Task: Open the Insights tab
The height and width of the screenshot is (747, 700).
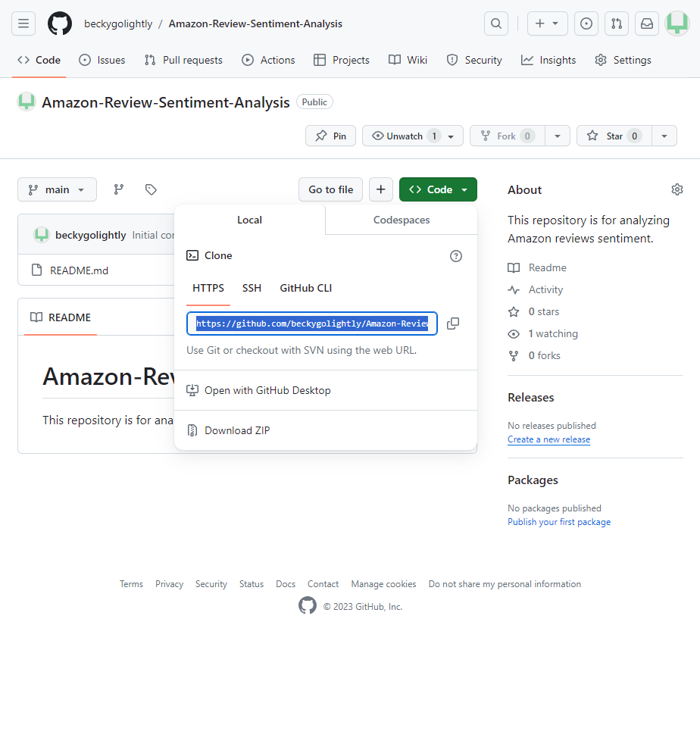Action: pyautogui.click(x=548, y=60)
